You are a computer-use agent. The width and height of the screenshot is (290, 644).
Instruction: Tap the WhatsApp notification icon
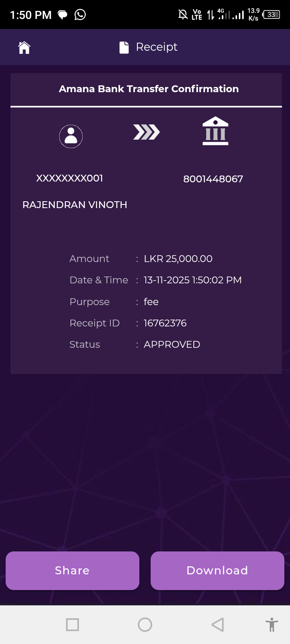[x=80, y=15]
